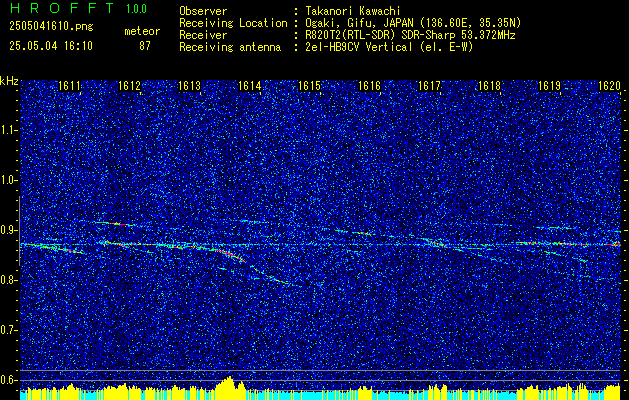The width and height of the screenshot is (629, 400).
Task: Click the Receiver label
Action: 203,35
